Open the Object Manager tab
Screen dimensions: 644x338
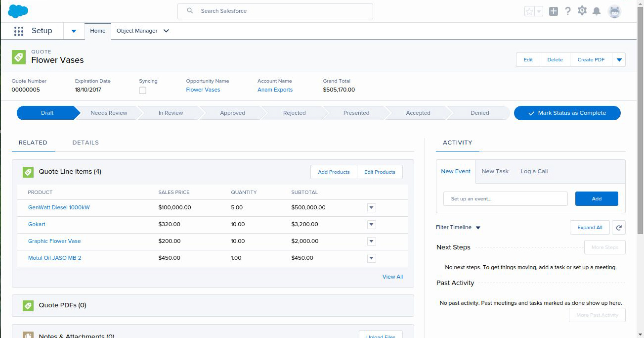137,31
